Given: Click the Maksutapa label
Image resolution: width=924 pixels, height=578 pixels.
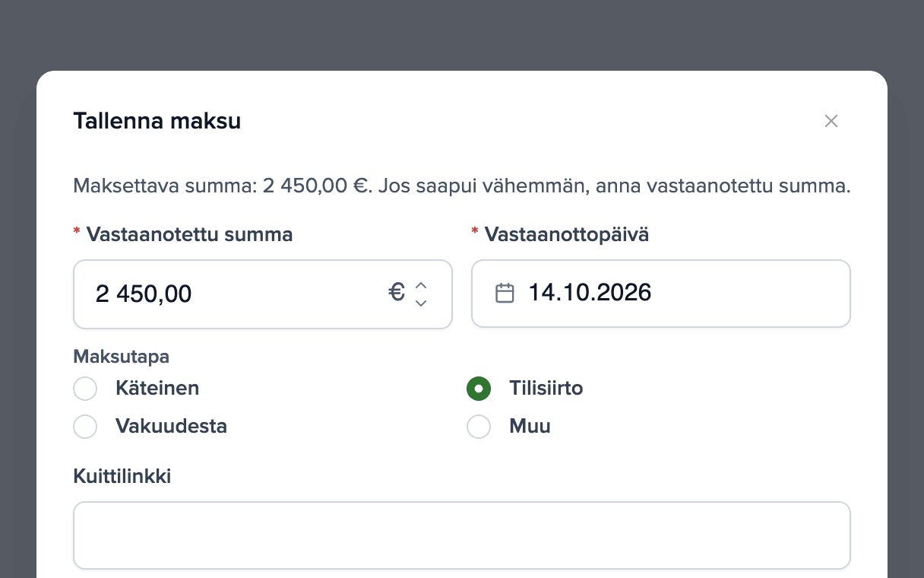Looking at the screenshot, I should 121,356.
